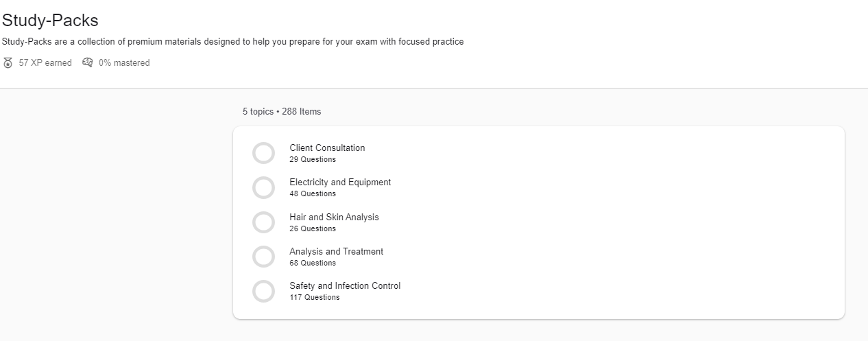The height and width of the screenshot is (341, 868).
Task: Click the 117 Questions label
Action: pyautogui.click(x=315, y=298)
